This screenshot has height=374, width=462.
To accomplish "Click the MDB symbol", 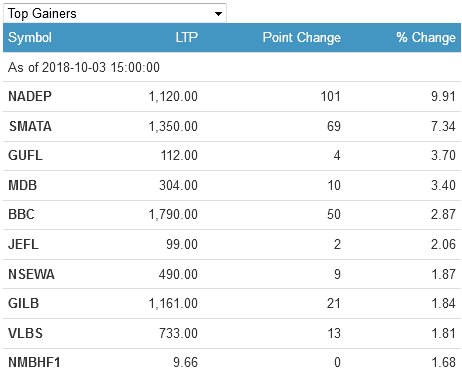I will pos(23,185).
